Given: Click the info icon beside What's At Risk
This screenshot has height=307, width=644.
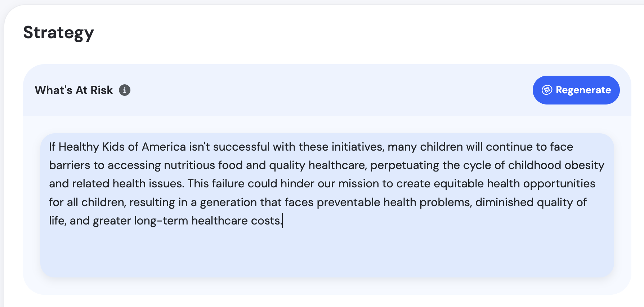Looking at the screenshot, I should (x=125, y=90).
